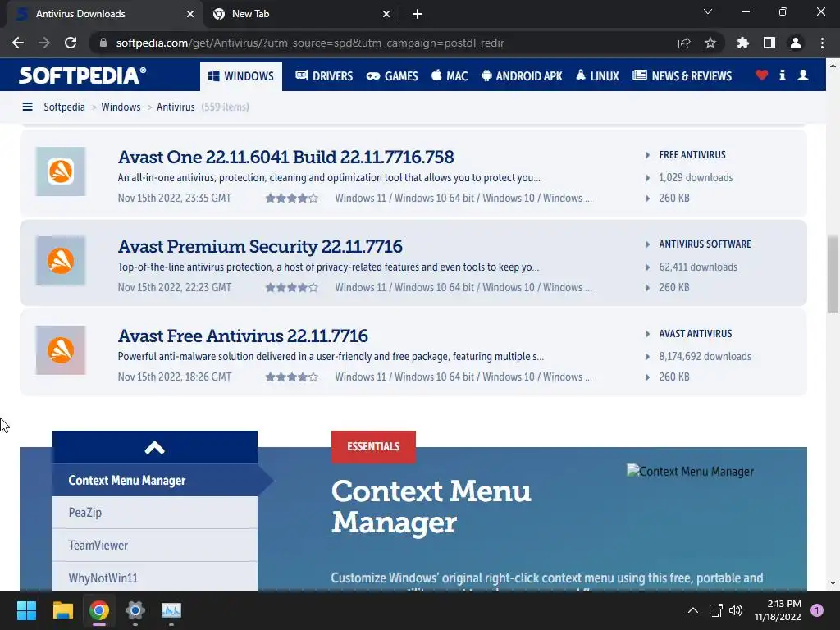Open the Chrome extensions puzzle icon

[x=743, y=43]
